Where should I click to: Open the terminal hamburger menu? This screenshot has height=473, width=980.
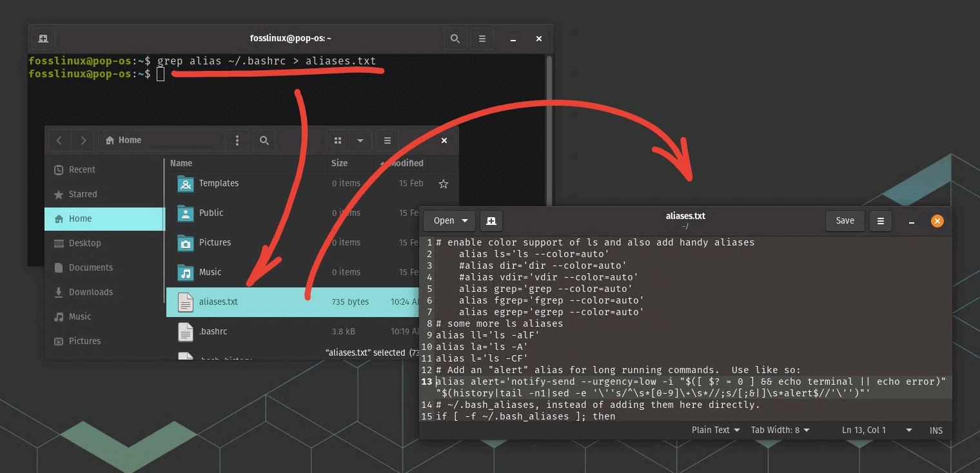[482, 39]
